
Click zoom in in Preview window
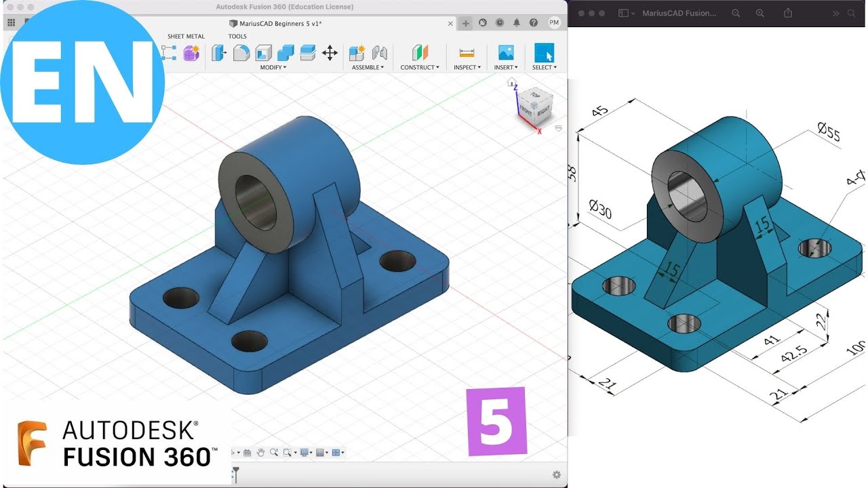pos(760,13)
